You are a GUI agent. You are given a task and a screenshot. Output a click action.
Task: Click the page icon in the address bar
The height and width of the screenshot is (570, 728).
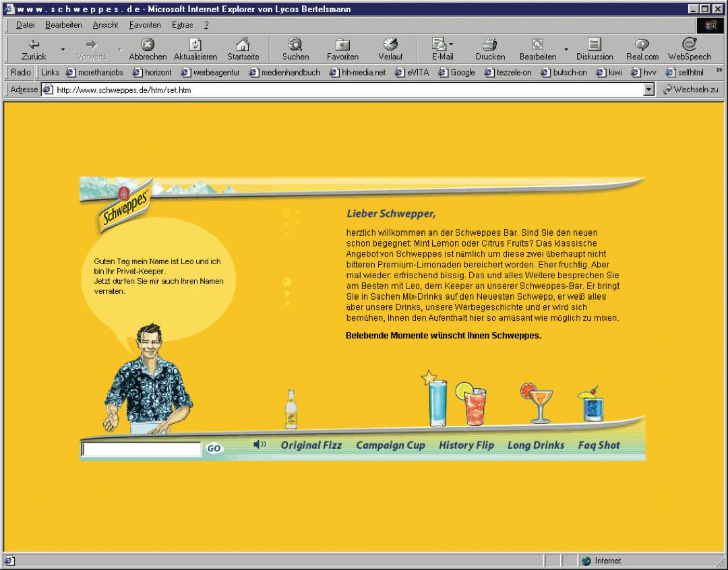48,90
